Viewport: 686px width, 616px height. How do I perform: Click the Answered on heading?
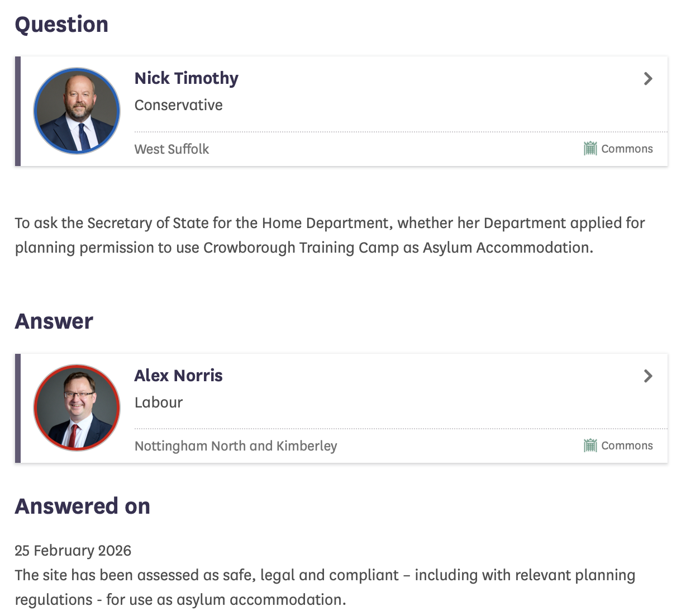(x=82, y=506)
